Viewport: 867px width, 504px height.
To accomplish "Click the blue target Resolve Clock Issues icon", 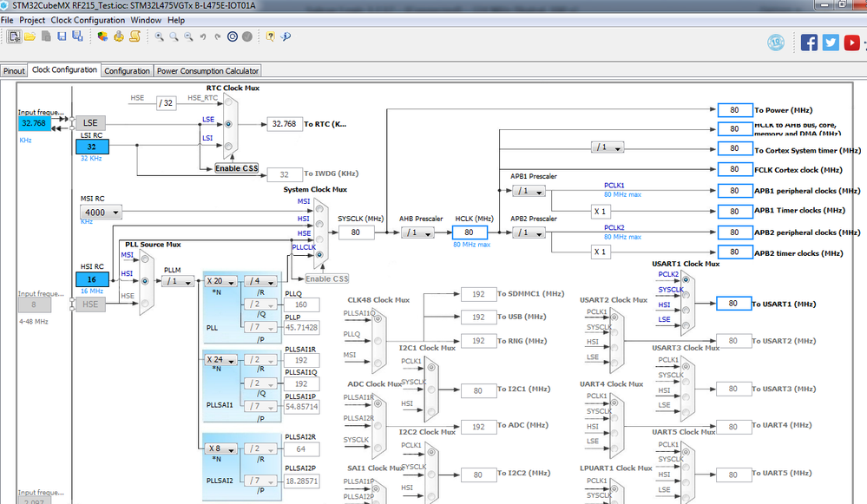I will (x=233, y=36).
